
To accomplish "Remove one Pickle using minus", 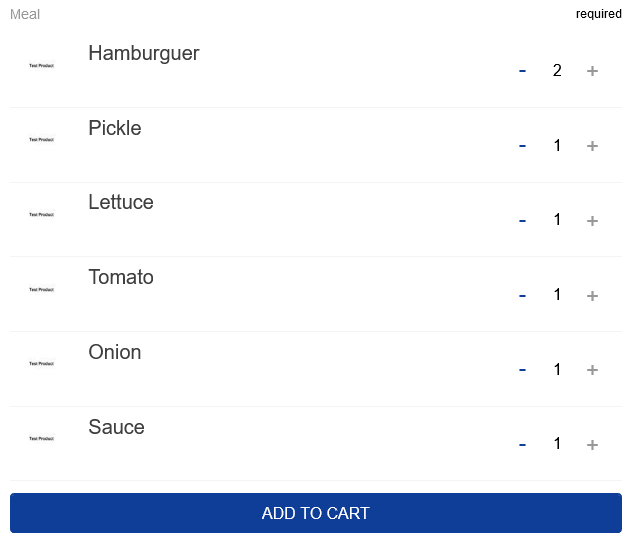I will pyautogui.click(x=522, y=146).
